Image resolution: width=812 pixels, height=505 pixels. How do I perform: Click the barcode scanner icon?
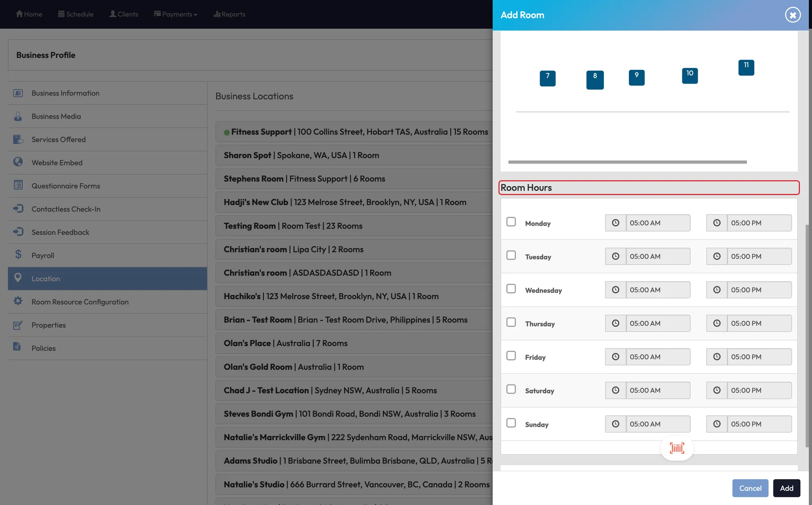tap(677, 448)
